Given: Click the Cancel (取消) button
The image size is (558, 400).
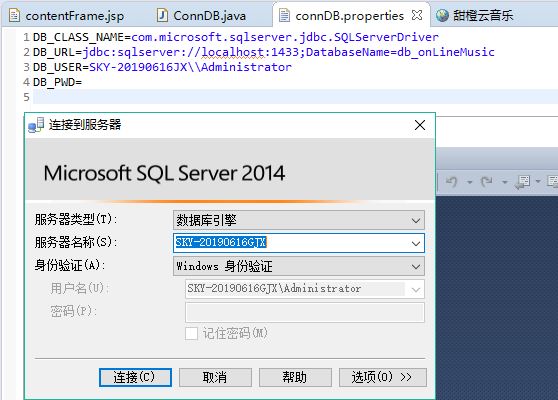Looking at the screenshot, I should click(215, 377).
